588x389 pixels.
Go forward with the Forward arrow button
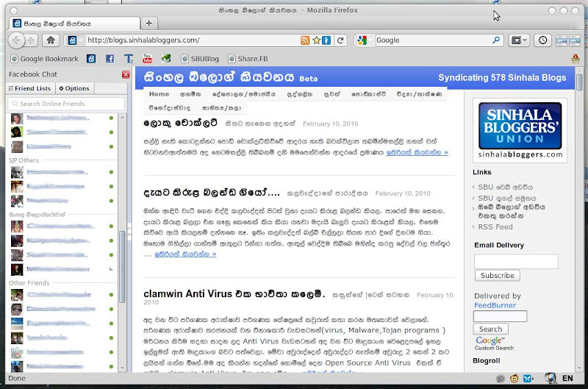coord(32,40)
